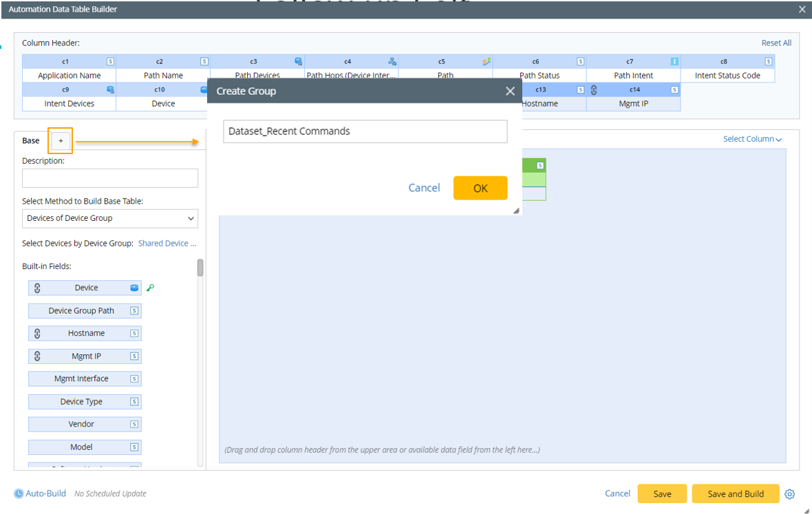Click the type icon on Model field
This screenshot has width=812, height=514.
click(x=134, y=447)
